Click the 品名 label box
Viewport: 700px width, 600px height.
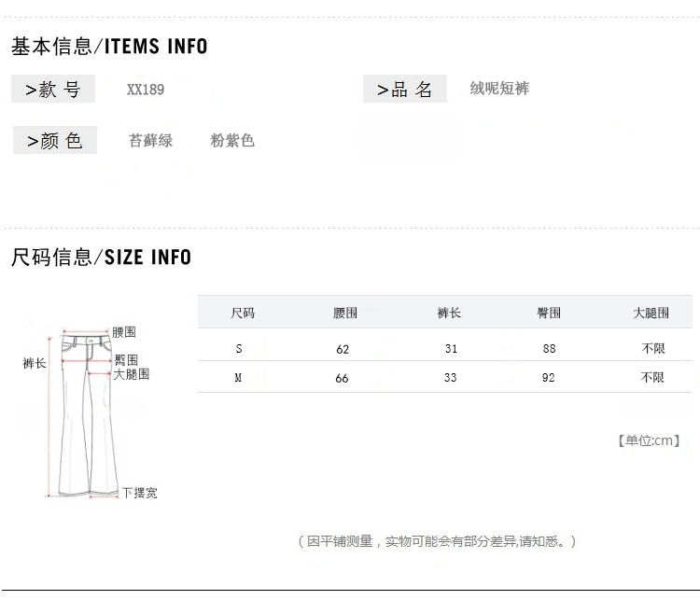click(405, 89)
